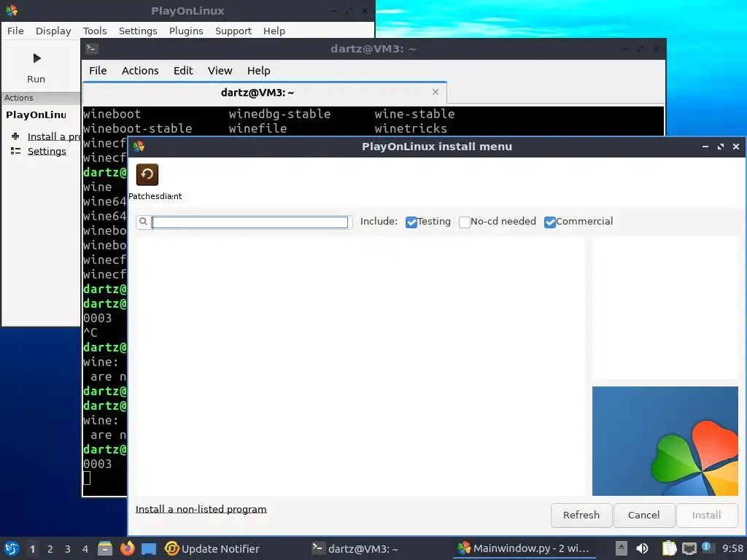Focus the install menu search field
The image size is (747, 560).
tap(249, 222)
